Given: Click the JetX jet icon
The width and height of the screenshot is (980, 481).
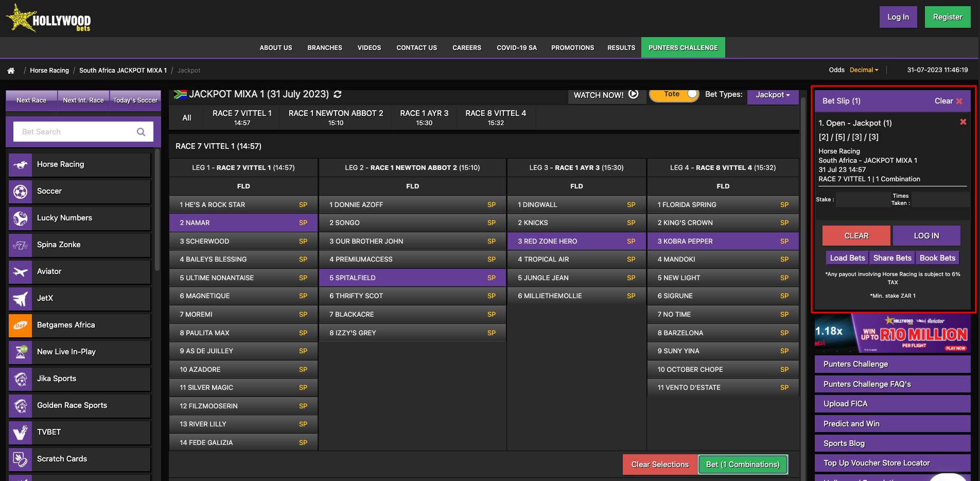Looking at the screenshot, I should point(21,299).
